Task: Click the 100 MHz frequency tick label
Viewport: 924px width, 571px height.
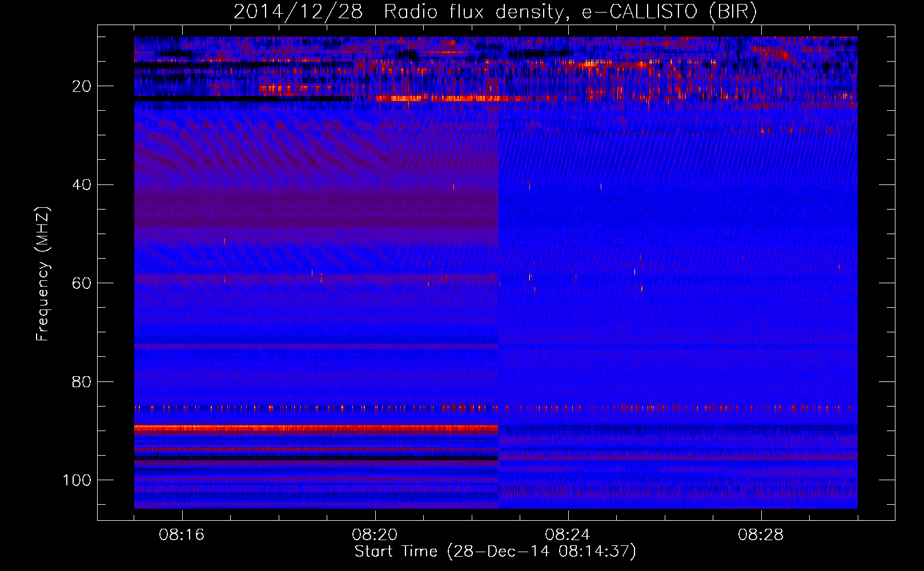Action: pos(77,480)
